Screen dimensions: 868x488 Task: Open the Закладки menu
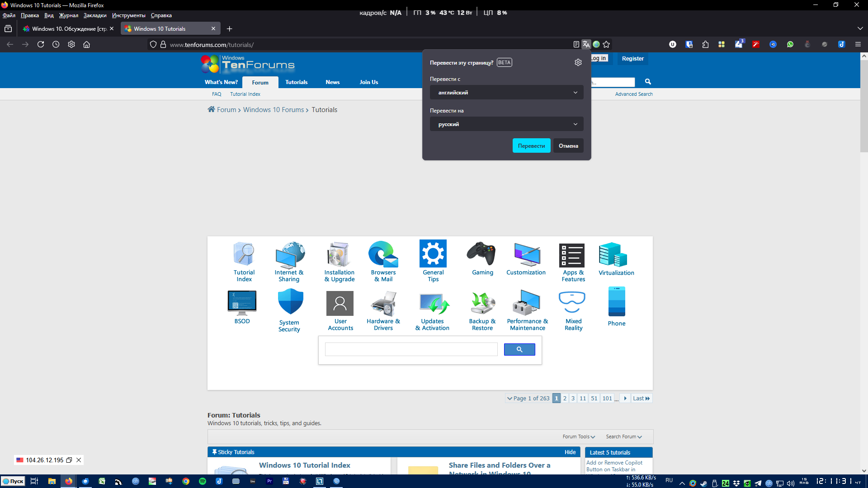point(95,15)
